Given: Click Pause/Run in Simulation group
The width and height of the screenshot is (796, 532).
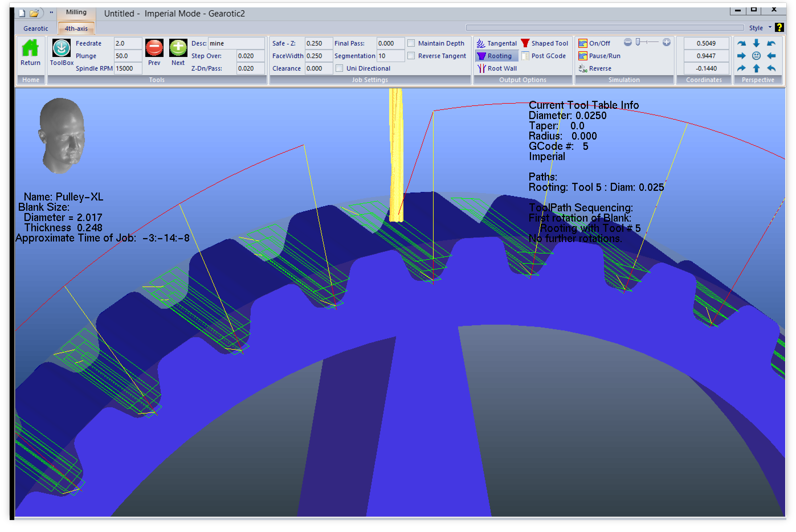Looking at the screenshot, I should pos(599,56).
